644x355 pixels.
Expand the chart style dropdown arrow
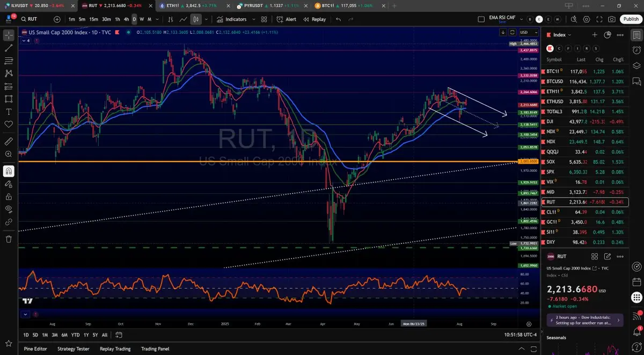point(206,19)
